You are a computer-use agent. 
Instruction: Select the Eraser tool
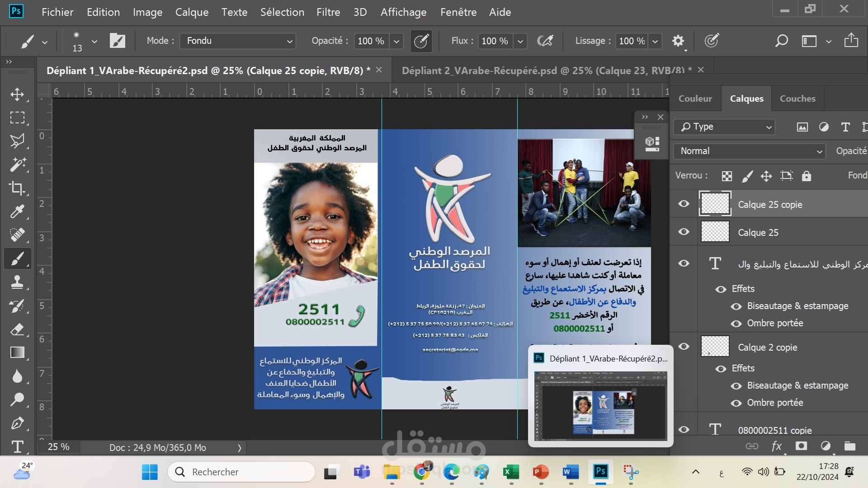pos(17,329)
